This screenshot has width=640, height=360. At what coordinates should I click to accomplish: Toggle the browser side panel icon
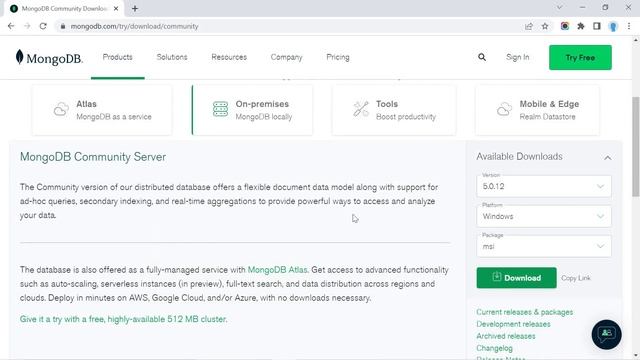pyautogui.click(x=597, y=26)
